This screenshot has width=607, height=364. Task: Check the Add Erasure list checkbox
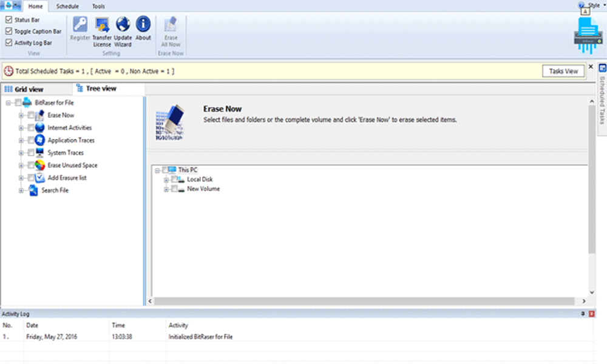coord(30,178)
